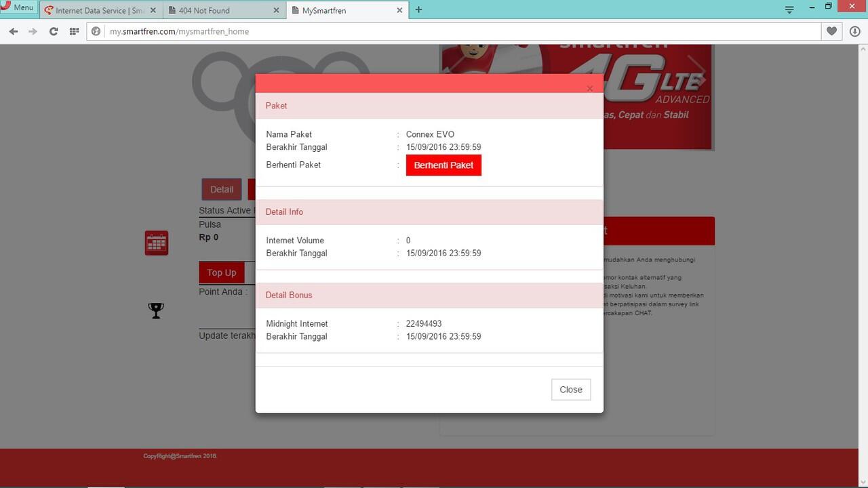Screen dimensions: 868x488
Task: Bookmark page with the heart icon
Action: click(x=832, y=31)
